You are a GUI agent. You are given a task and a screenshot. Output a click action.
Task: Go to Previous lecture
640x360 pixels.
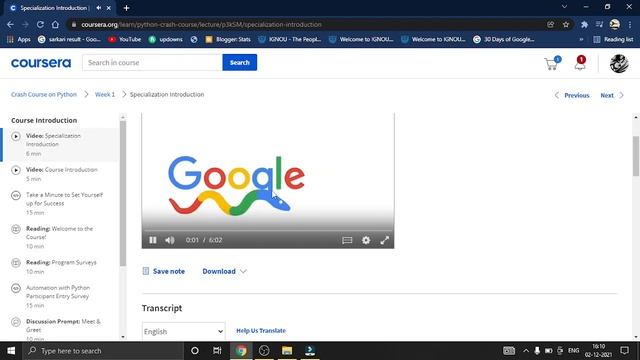[x=572, y=95]
